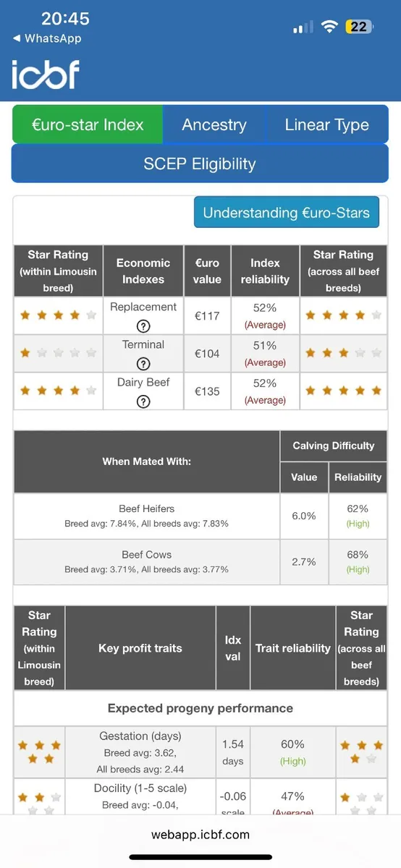This screenshot has height=868, width=401.
Task: Select the Beef Cows calving difficulty row
Action: pyautogui.click(x=200, y=562)
